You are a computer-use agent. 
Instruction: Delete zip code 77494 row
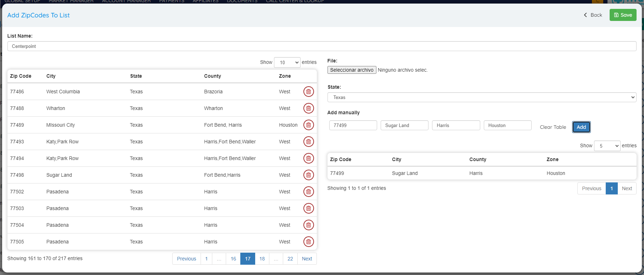click(x=308, y=158)
